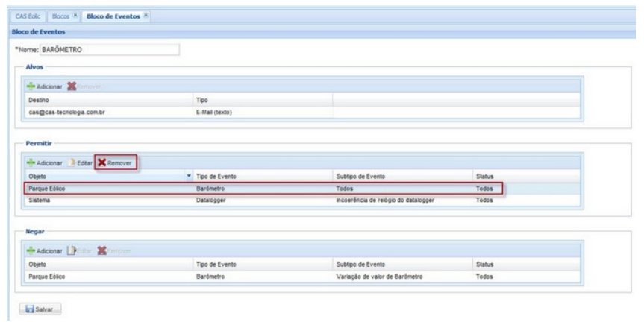Screen dimensions: 644x322
Task: Open the Objeto column dropdown arrow in Permitir
Action: (188, 177)
